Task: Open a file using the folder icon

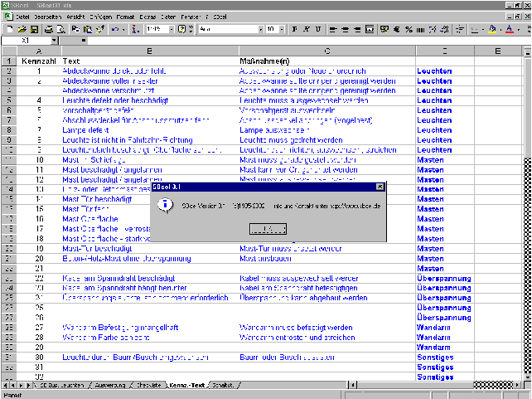Action: pos(22,30)
